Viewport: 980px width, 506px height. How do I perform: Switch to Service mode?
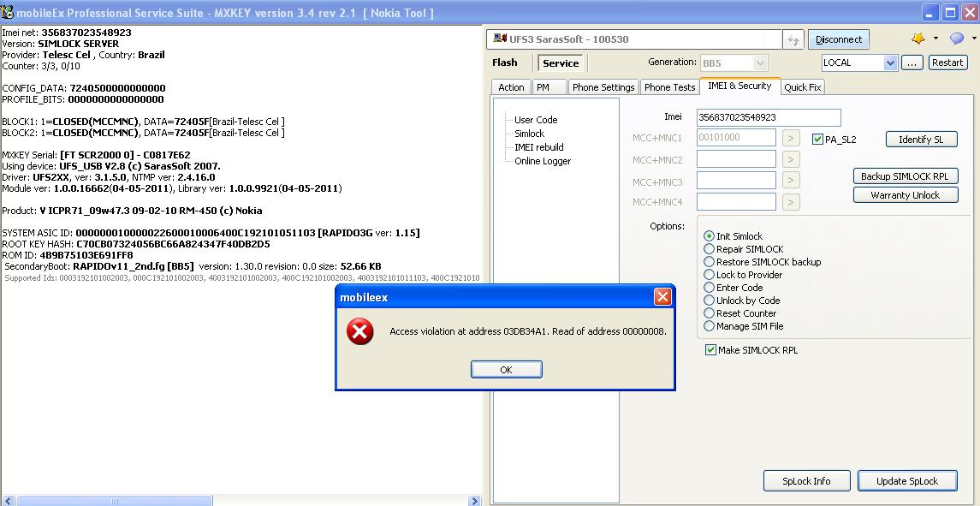pyautogui.click(x=561, y=63)
